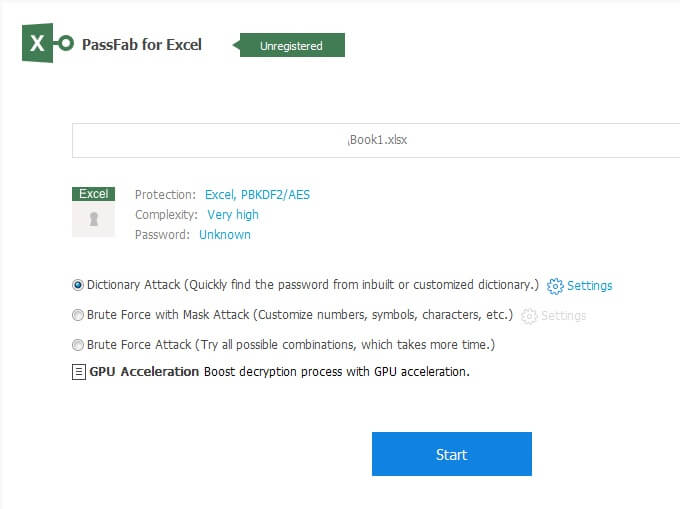Click the "PassFab for Excel" title text
This screenshot has width=680, height=509.
142,45
